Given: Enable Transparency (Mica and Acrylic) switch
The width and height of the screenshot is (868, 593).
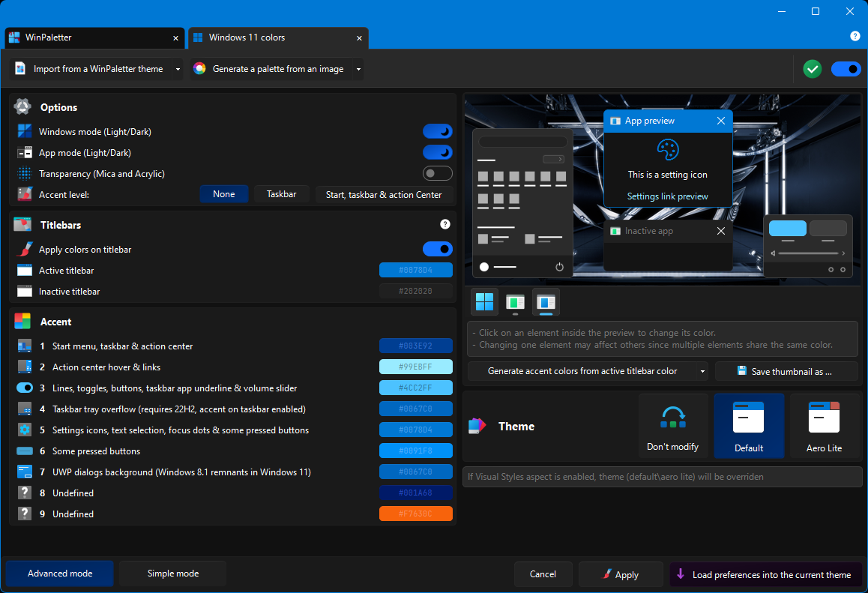Looking at the screenshot, I should pyautogui.click(x=437, y=173).
